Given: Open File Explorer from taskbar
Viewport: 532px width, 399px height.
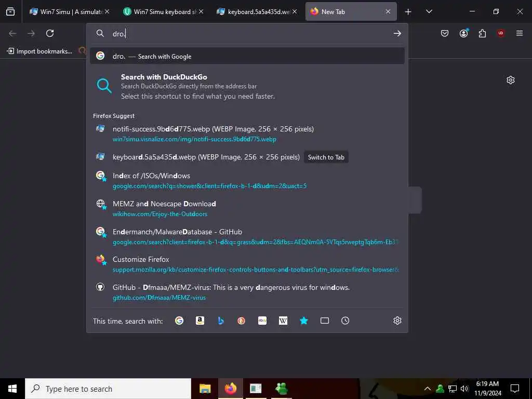Looking at the screenshot, I should (205, 389).
